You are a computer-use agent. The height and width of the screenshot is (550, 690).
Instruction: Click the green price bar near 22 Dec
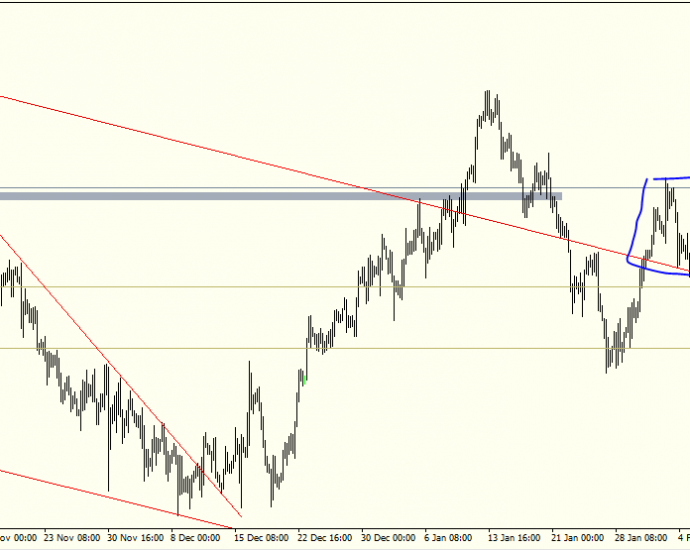(305, 380)
